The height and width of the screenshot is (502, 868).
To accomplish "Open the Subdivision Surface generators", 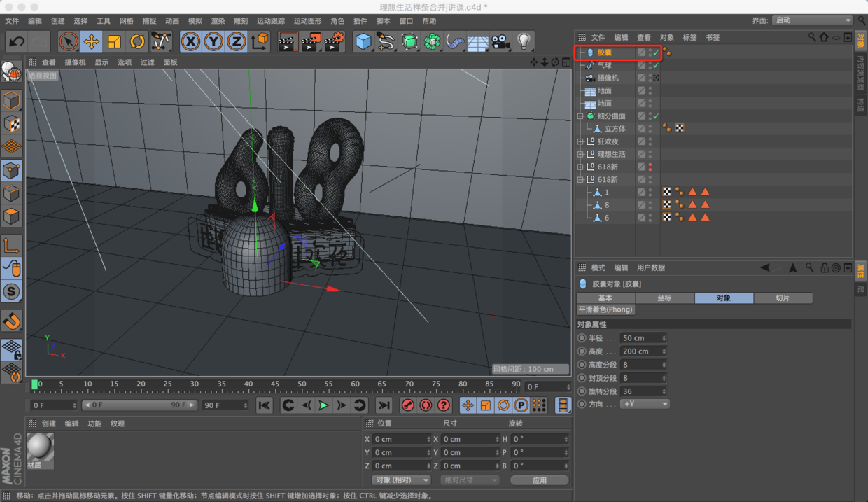I will [409, 41].
